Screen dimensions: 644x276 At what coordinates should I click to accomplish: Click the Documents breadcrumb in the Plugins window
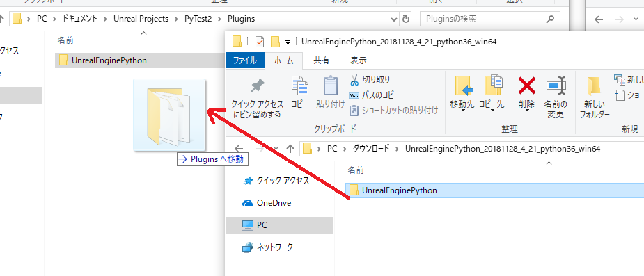(81, 19)
